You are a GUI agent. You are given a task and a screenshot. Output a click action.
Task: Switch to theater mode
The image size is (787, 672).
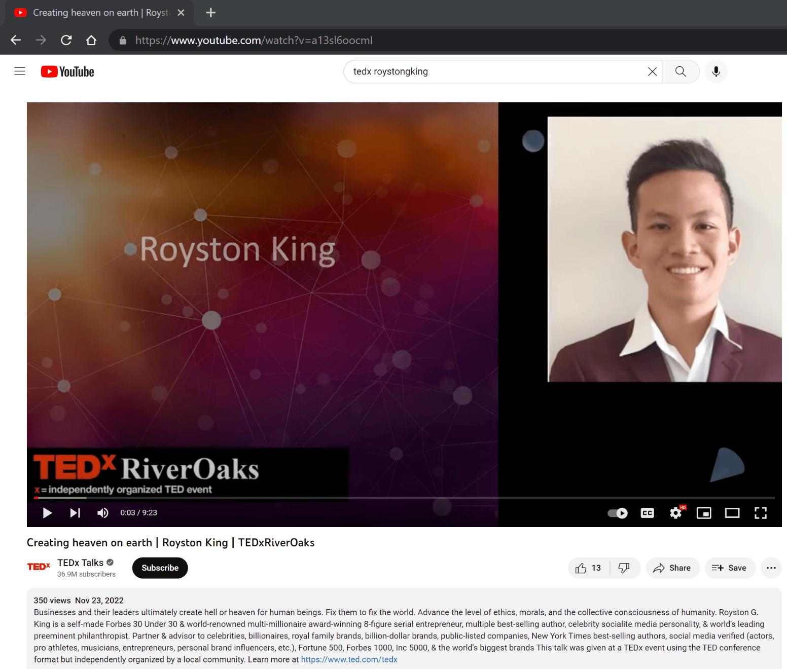(x=732, y=513)
